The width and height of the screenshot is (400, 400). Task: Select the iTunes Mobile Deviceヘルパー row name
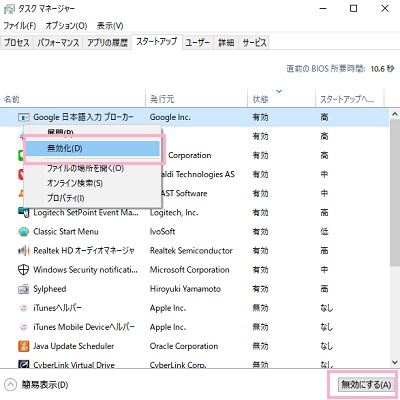tap(84, 327)
